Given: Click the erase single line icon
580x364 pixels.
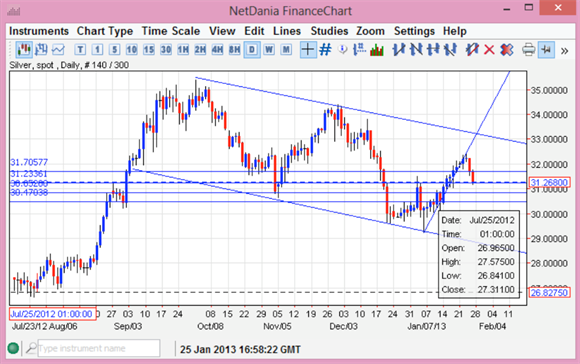Looking at the screenshot, I should pyautogui.click(x=472, y=50).
